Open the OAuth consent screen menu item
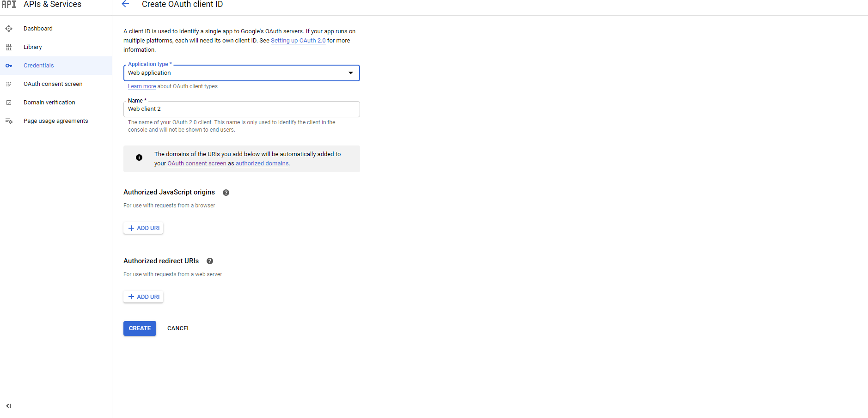This screenshot has height=418, width=868. (x=53, y=84)
